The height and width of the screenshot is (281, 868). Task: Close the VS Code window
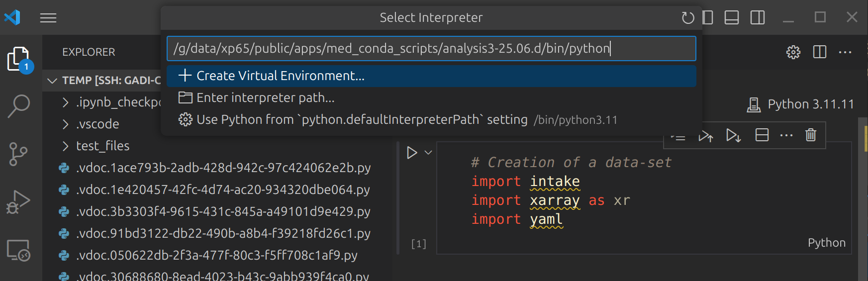[x=852, y=17]
